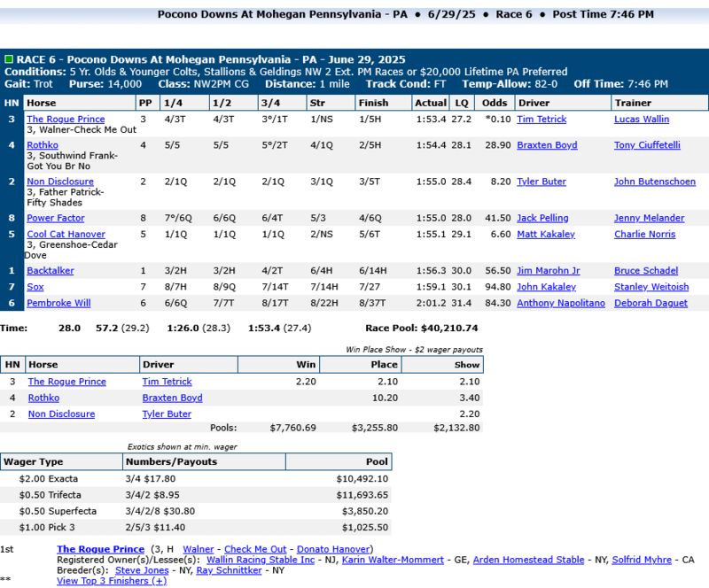This screenshot has height=588, width=709.
Task: Click the Pembroke Will horse link
Action: pyautogui.click(x=58, y=303)
